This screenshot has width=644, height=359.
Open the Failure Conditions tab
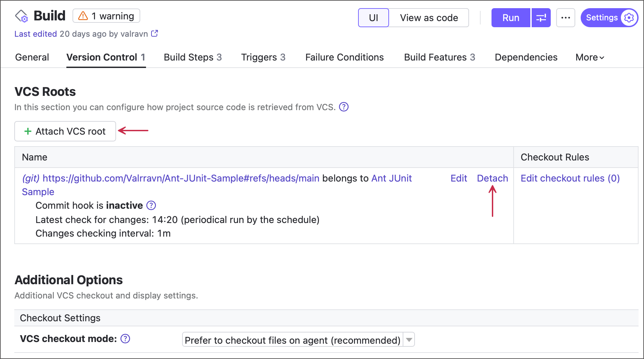[344, 57]
